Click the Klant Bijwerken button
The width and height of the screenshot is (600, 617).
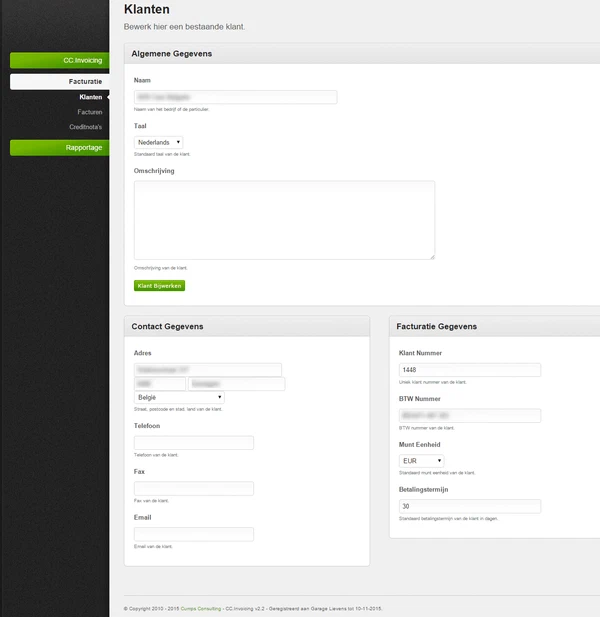pyautogui.click(x=159, y=286)
